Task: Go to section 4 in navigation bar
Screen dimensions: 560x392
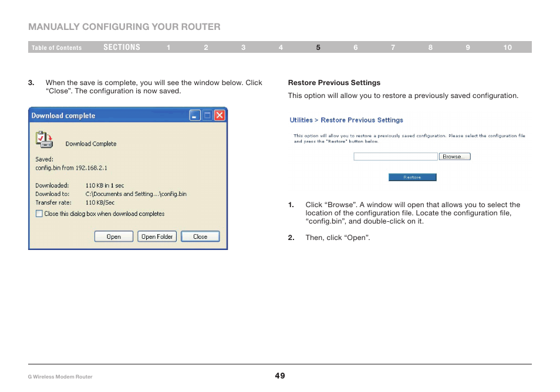Action: click(281, 48)
